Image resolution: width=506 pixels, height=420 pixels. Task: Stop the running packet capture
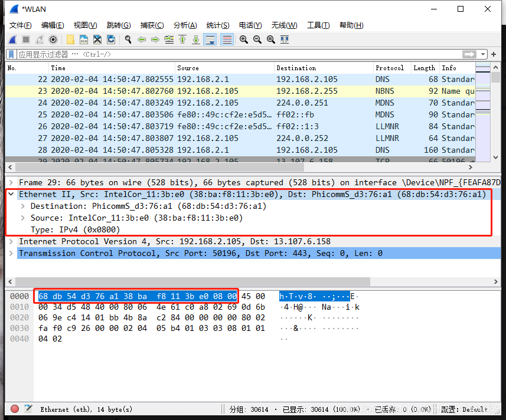pos(26,40)
